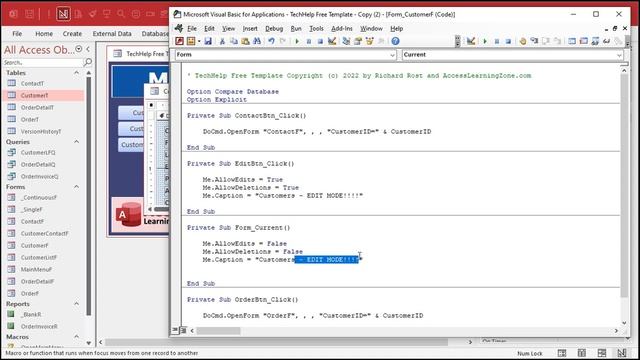The image size is (640, 360).
Task: Collapse the navigation pane with shutter bar arrow
Action: [x=89, y=49]
